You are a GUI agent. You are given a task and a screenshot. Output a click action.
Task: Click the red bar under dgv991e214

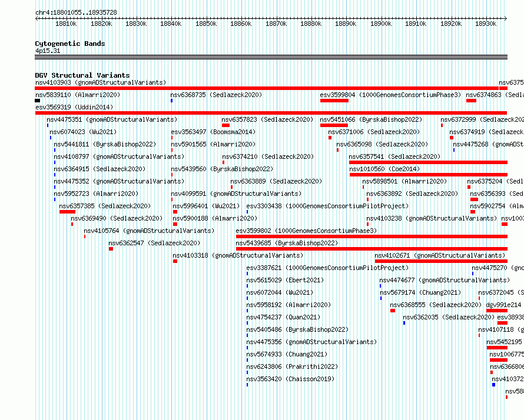(497, 311)
